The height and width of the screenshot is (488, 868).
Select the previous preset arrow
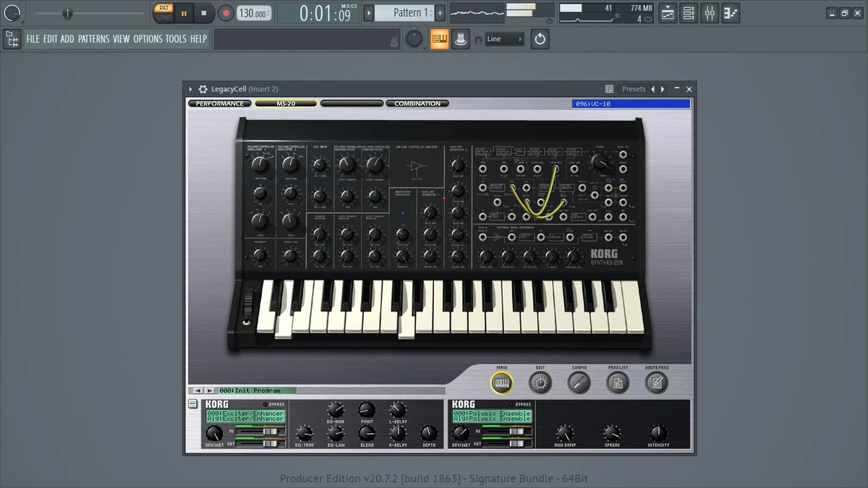[x=652, y=89]
